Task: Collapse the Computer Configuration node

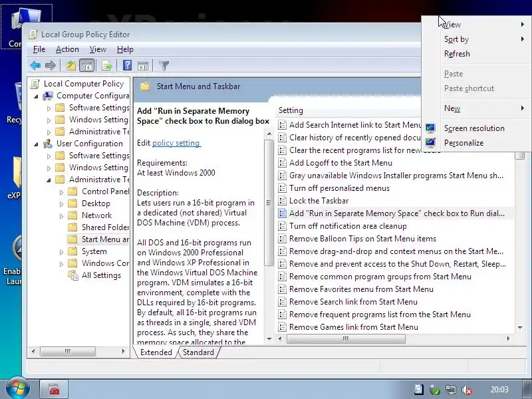Action: click(x=37, y=96)
